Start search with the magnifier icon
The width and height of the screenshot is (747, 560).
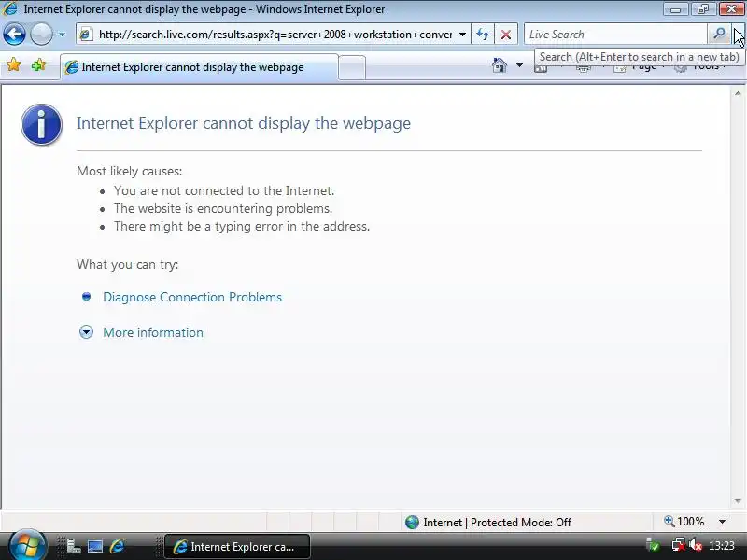click(x=719, y=35)
